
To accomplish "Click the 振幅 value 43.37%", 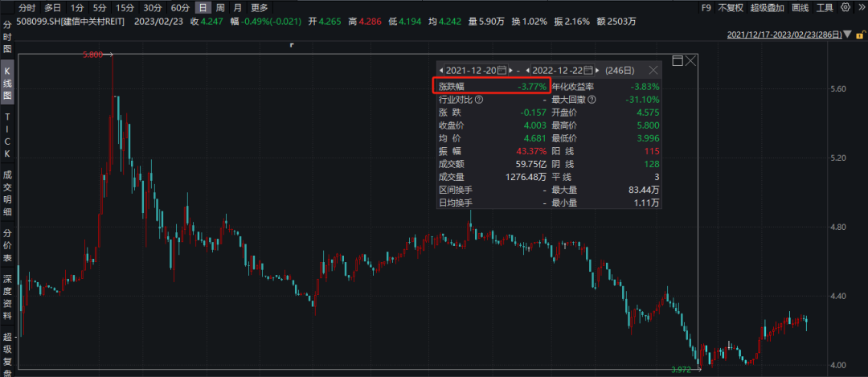I will coord(532,151).
